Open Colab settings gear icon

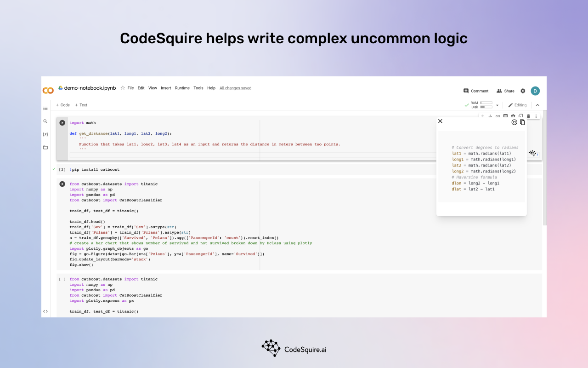point(523,91)
